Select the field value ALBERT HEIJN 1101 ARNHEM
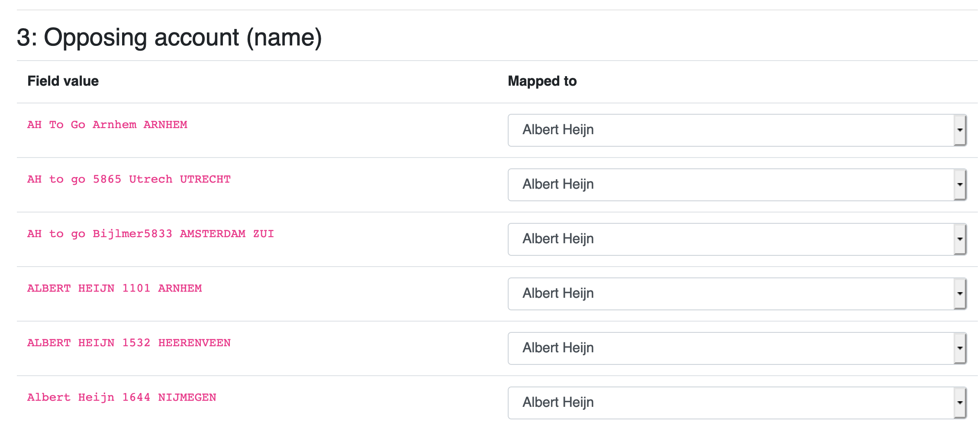980x438 pixels. click(114, 288)
